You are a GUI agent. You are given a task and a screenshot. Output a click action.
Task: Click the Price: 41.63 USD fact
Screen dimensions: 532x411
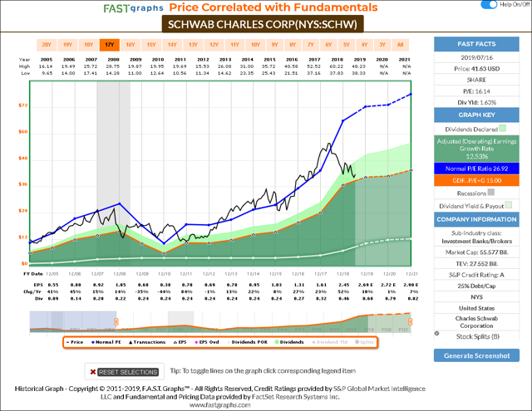[476, 69]
